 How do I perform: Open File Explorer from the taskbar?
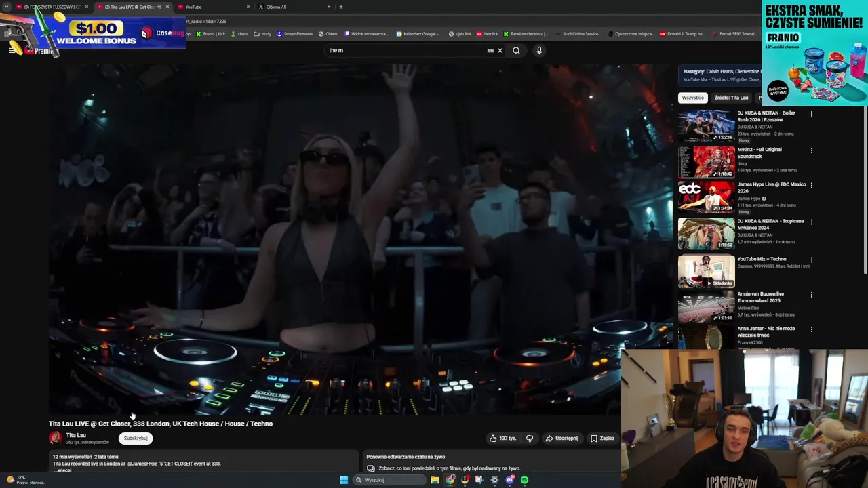point(435,480)
